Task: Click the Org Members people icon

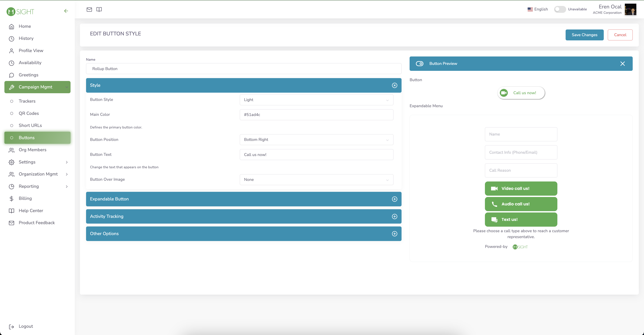Action: 11,150
